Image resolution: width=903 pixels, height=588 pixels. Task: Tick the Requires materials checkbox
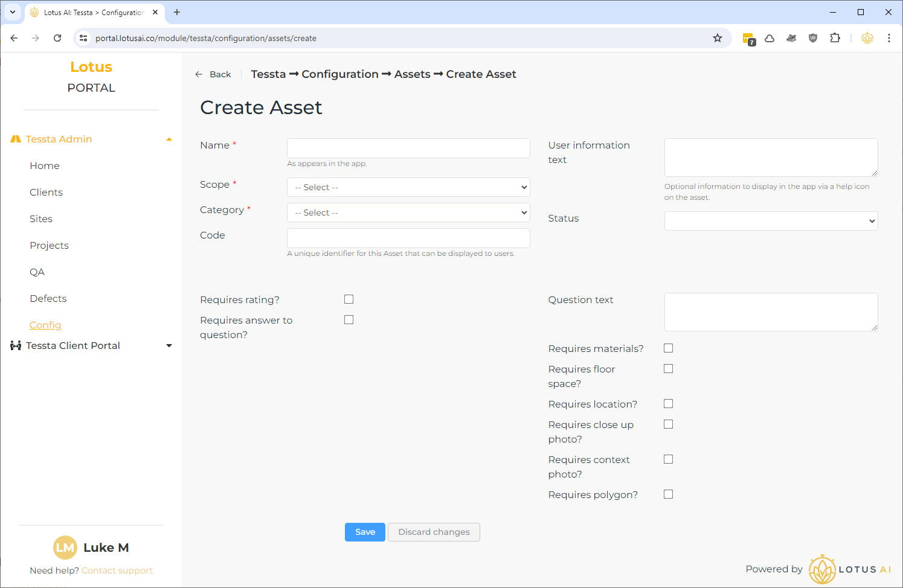(668, 348)
